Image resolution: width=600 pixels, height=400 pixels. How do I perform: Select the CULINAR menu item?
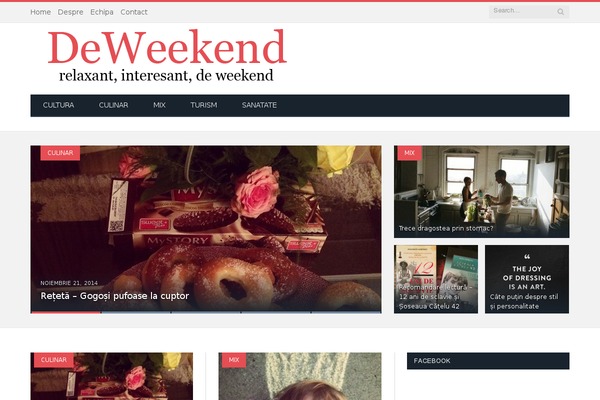tap(114, 105)
